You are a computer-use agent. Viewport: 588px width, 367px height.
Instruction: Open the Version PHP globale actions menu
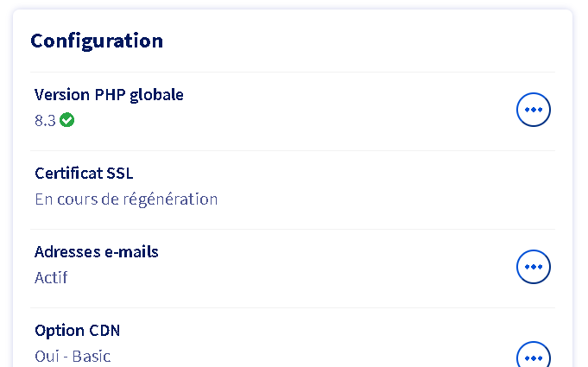(x=533, y=110)
